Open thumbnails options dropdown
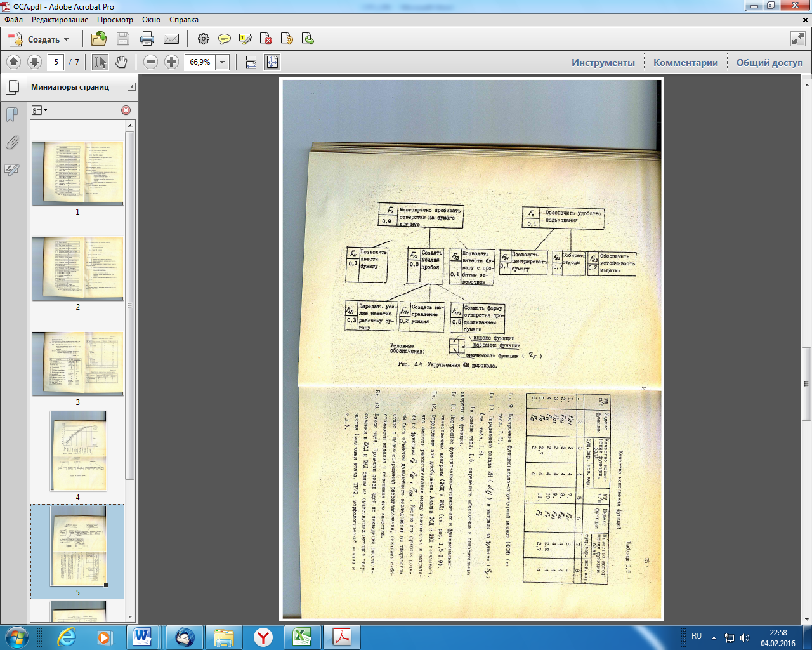812x650 pixels. coord(39,110)
